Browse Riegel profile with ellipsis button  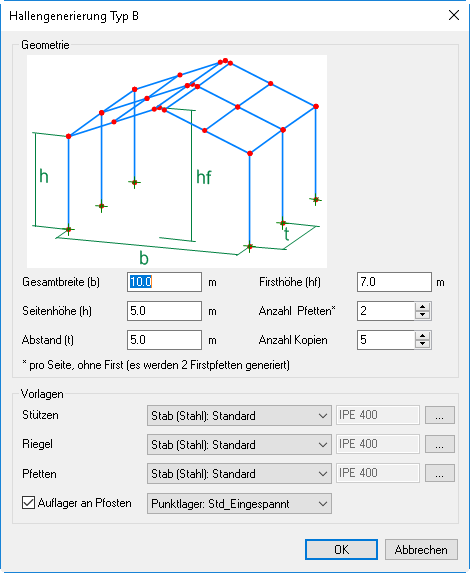pyautogui.click(x=440, y=444)
